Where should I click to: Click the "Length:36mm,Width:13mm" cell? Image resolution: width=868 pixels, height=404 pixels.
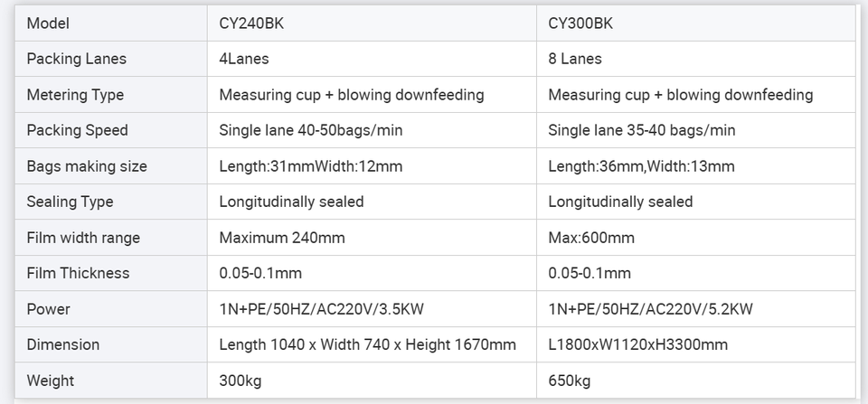click(x=641, y=166)
